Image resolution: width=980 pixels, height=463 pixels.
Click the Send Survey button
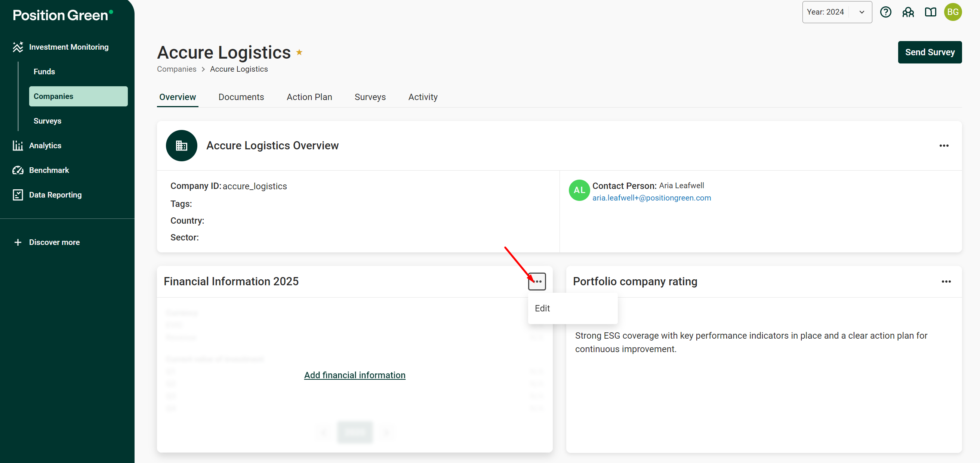point(930,52)
